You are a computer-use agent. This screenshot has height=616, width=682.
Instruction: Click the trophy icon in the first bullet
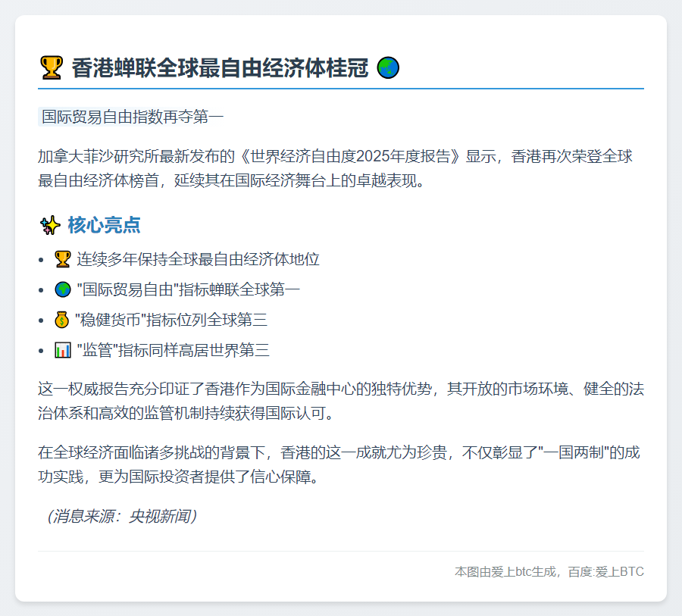point(64,258)
